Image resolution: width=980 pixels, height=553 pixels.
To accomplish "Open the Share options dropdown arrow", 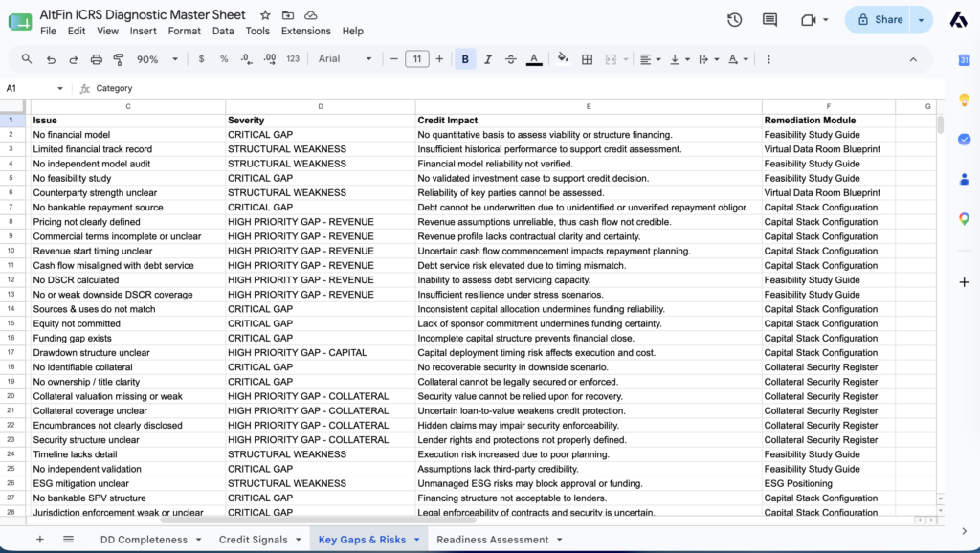I will click(x=921, y=20).
